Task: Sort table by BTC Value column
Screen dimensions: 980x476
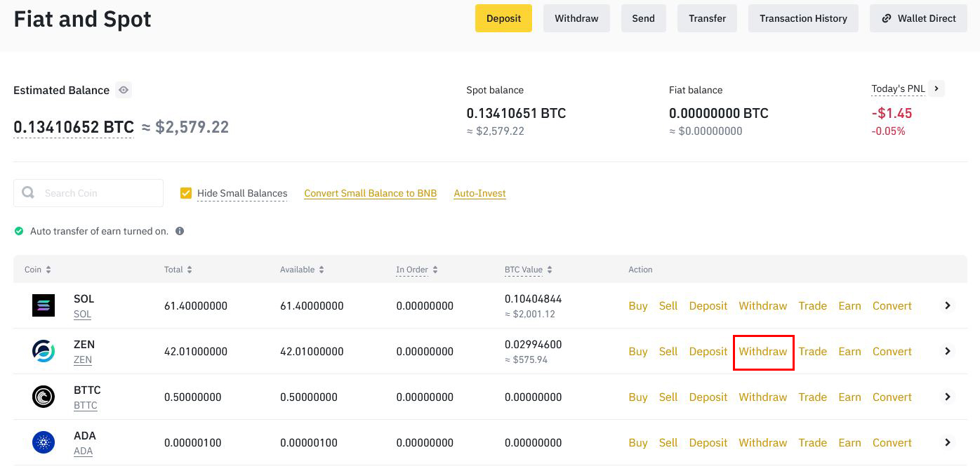Action: click(x=529, y=270)
